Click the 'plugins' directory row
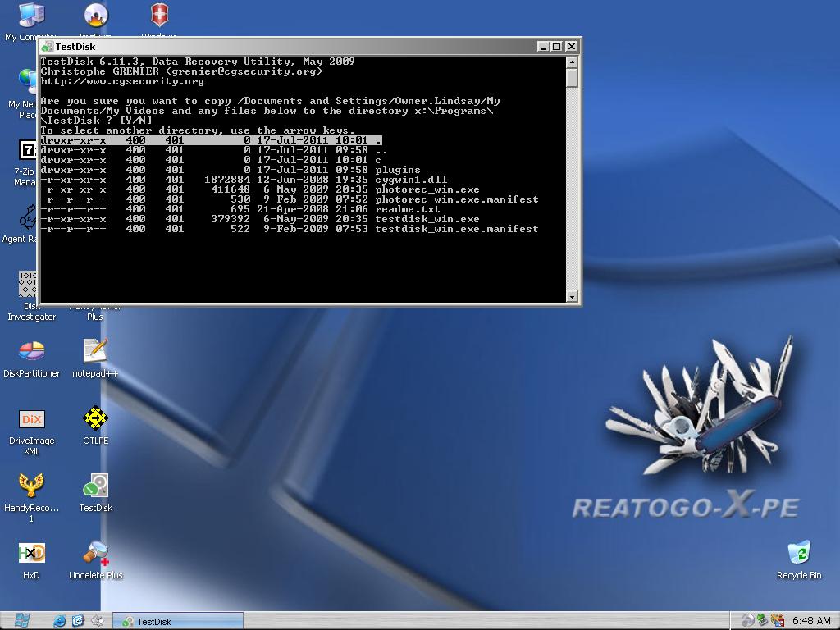 [x=231, y=170]
